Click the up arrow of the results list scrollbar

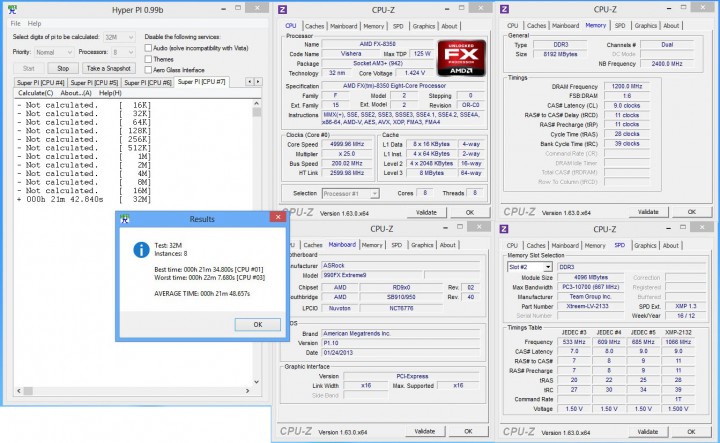pos(256,104)
